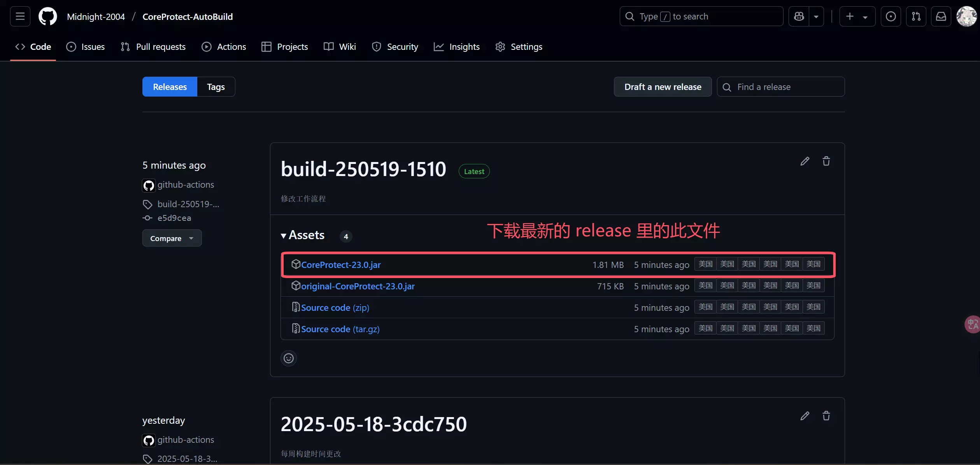Switch to the Security tab
The image size is (980, 465).
pyautogui.click(x=395, y=47)
